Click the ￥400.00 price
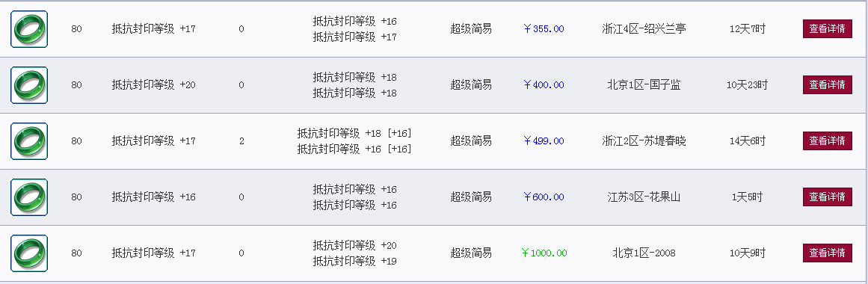 click(544, 84)
